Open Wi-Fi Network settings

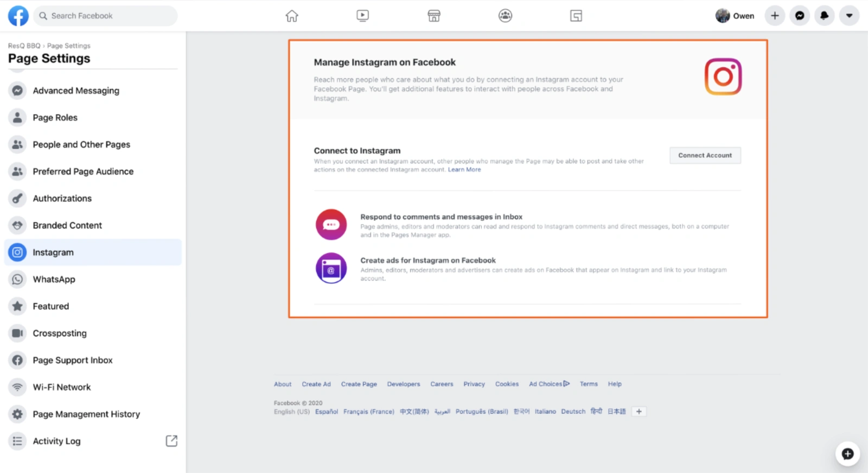pyautogui.click(x=93, y=387)
